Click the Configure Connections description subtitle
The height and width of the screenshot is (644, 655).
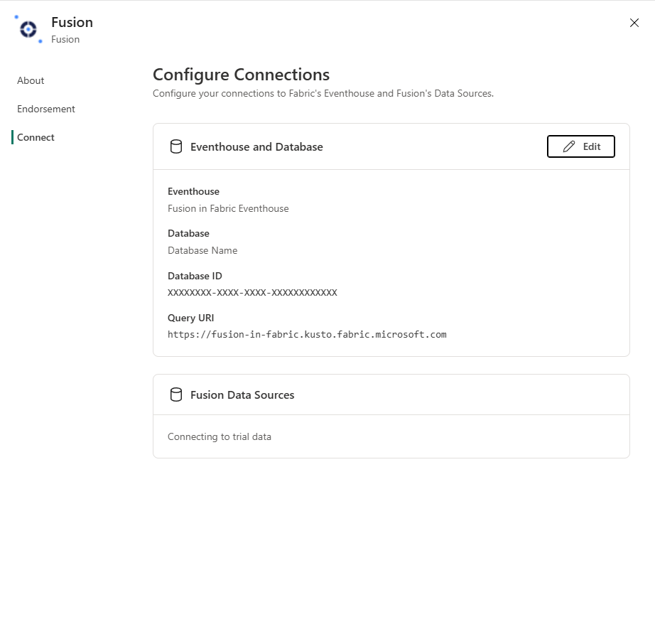(323, 94)
